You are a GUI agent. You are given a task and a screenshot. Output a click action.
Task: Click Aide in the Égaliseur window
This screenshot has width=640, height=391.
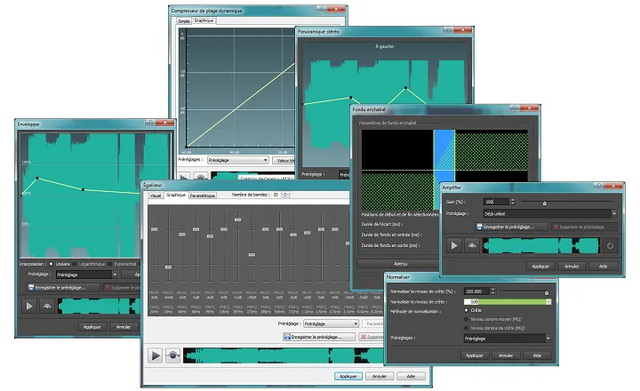click(411, 376)
